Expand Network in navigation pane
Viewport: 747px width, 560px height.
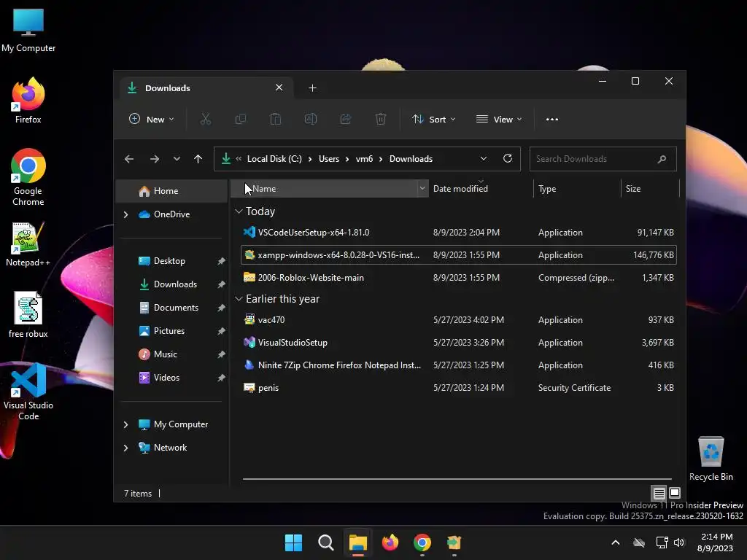pos(125,448)
